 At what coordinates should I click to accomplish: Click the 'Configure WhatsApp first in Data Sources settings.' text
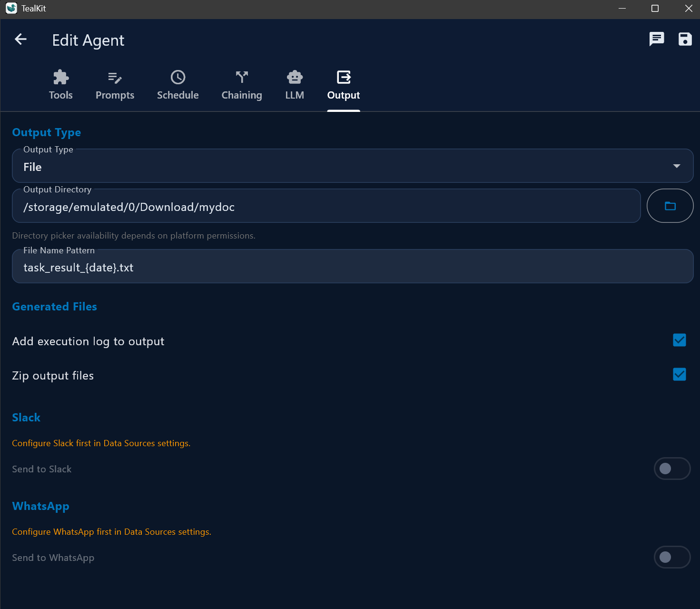pyautogui.click(x=111, y=532)
